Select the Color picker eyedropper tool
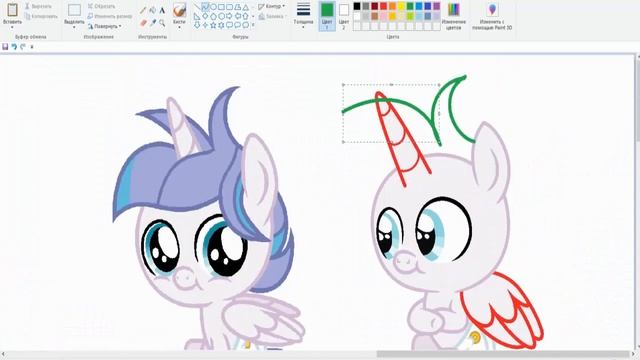The width and height of the screenshot is (640, 360). (153, 22)
